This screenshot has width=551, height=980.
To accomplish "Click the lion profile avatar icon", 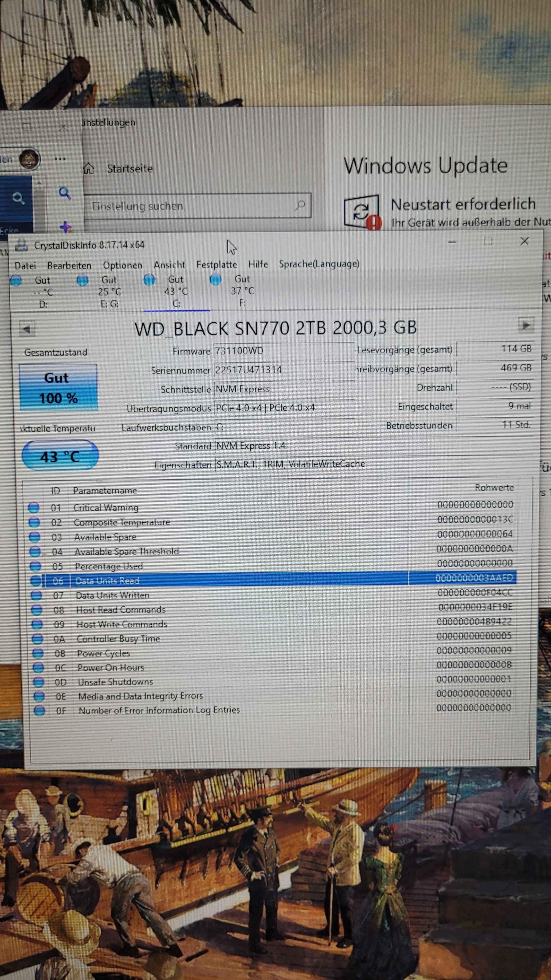I will click(29, 159).
